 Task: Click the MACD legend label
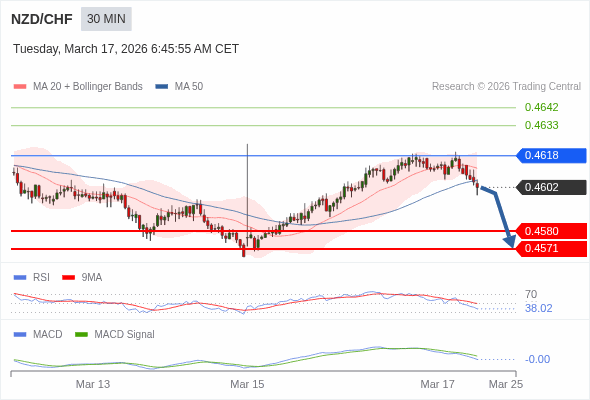48,335
